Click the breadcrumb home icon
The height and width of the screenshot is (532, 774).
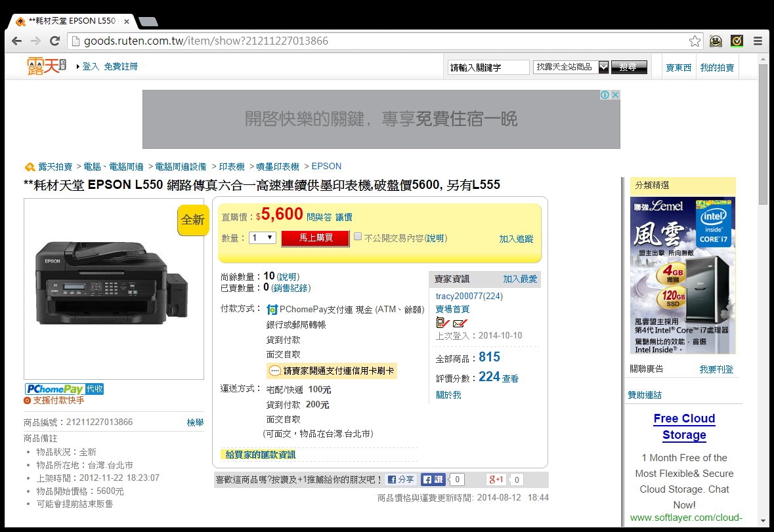pyautogui.click(x=30, y=167)
